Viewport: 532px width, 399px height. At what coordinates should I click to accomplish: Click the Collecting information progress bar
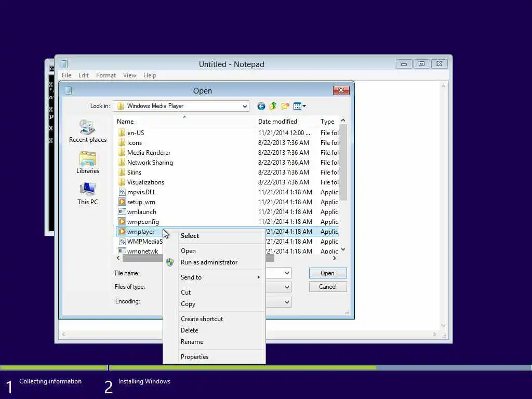(x=54, y=367)
